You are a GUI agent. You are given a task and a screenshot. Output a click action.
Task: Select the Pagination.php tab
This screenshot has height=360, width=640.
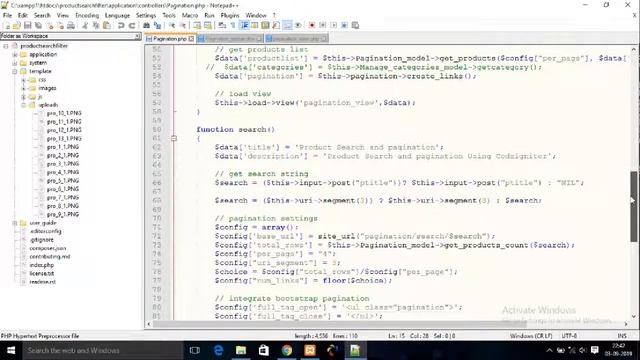[x=170, y=39]
